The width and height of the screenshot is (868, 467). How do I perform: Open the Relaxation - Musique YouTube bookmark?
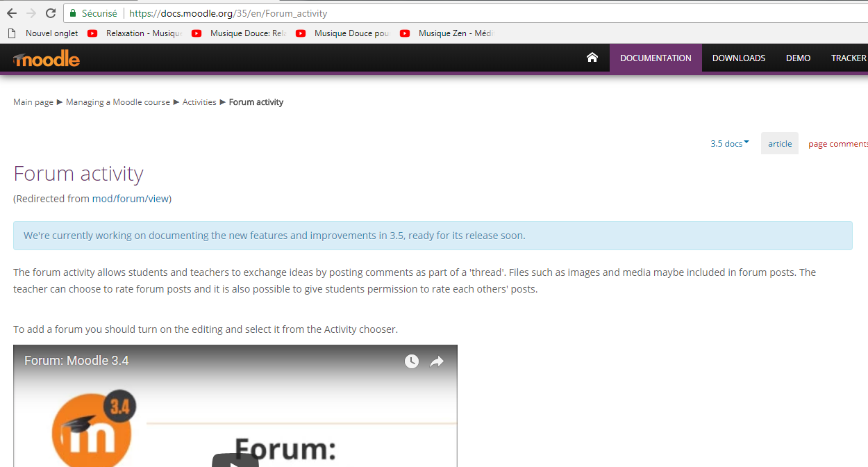[x=136, y=33]
